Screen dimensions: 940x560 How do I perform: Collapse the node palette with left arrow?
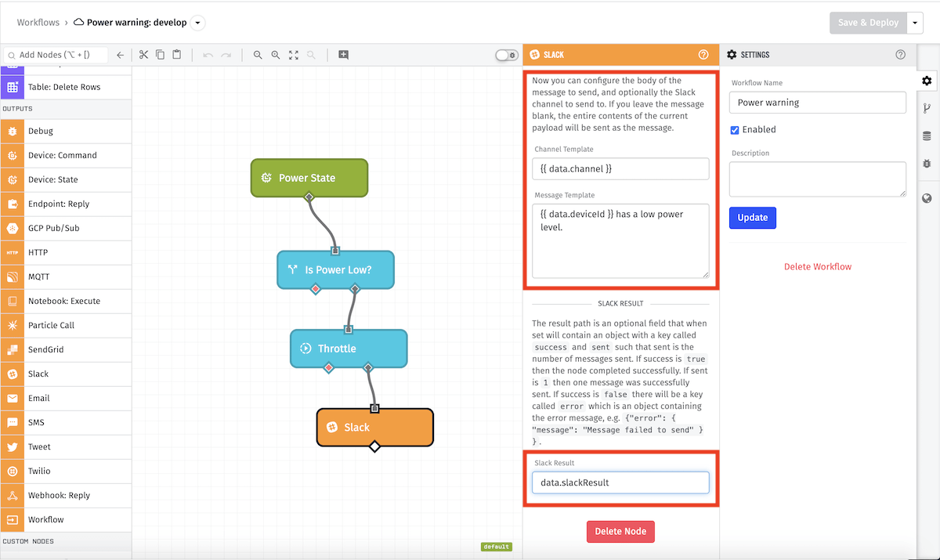120,55
